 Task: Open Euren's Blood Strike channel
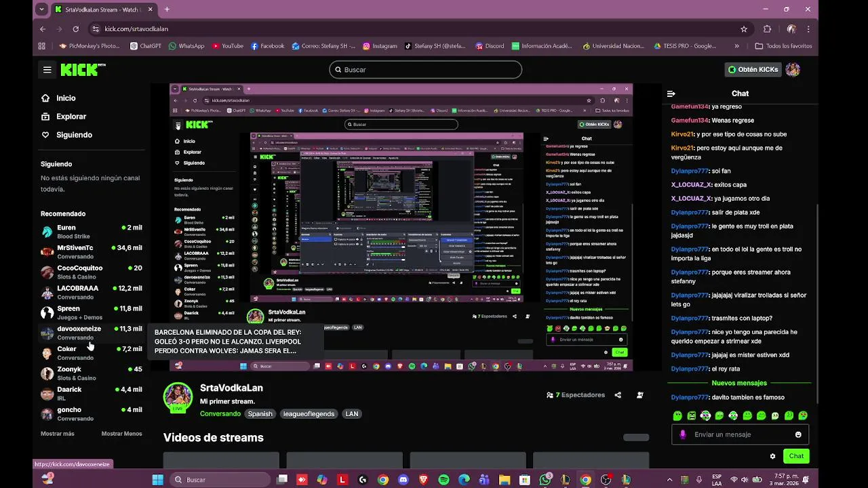click(x=92, y=232)
